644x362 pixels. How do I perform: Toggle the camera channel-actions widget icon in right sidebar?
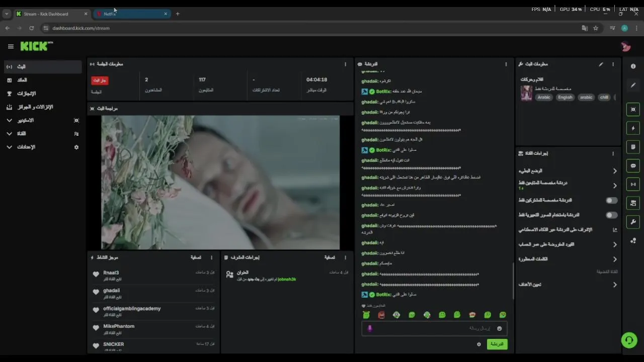[633, 203]
